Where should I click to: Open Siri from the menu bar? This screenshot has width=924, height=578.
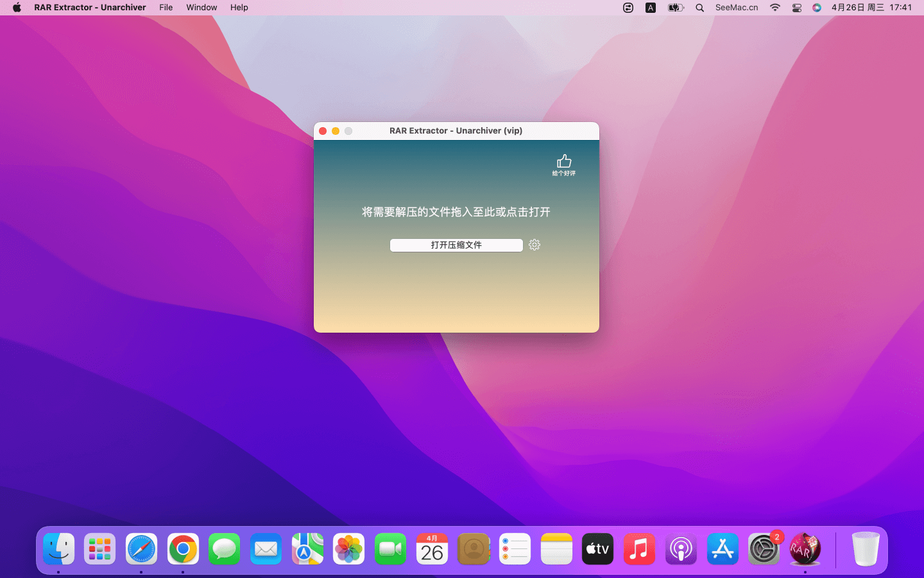816,8
